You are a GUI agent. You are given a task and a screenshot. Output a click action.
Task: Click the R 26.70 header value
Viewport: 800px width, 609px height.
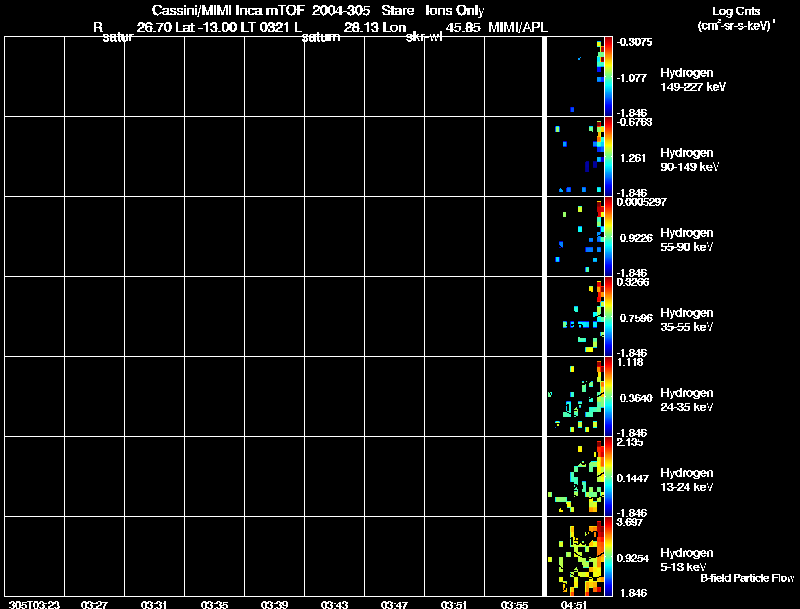point(132,28)
